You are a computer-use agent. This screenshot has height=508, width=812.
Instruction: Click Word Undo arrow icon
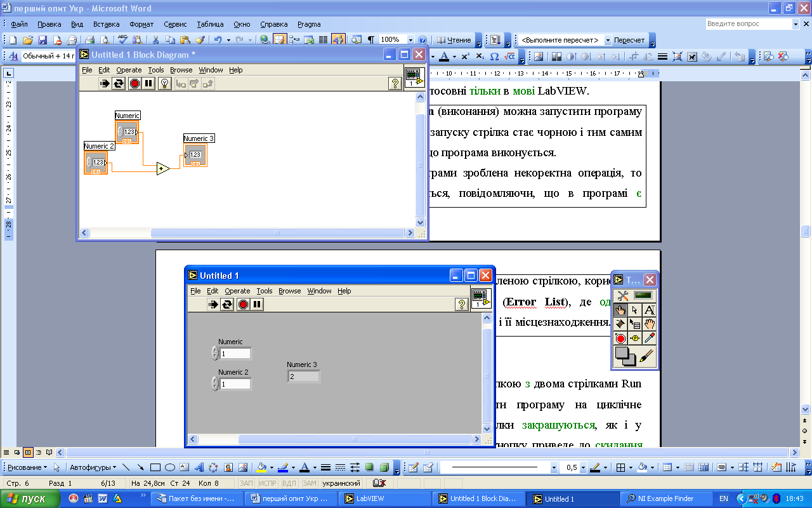[218, 40]
